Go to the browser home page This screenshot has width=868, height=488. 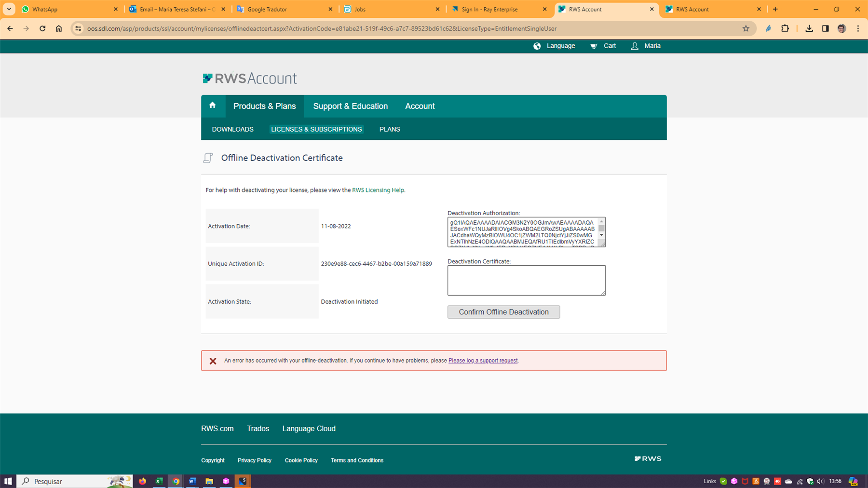pos(59,28)
